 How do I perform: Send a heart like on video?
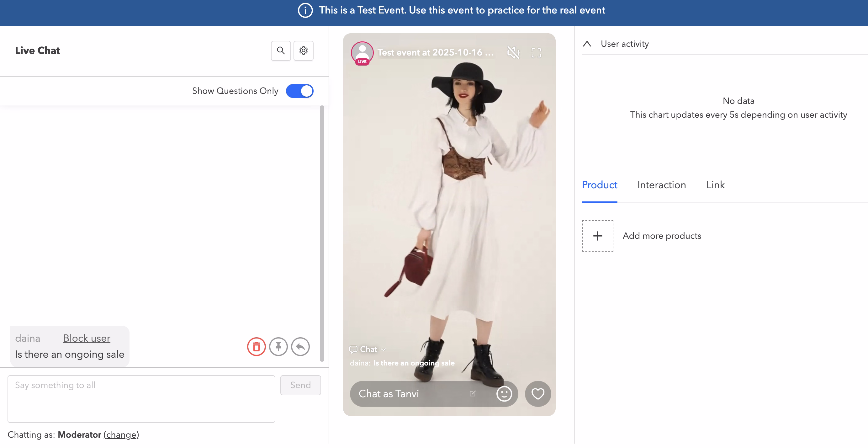point(537,394)
